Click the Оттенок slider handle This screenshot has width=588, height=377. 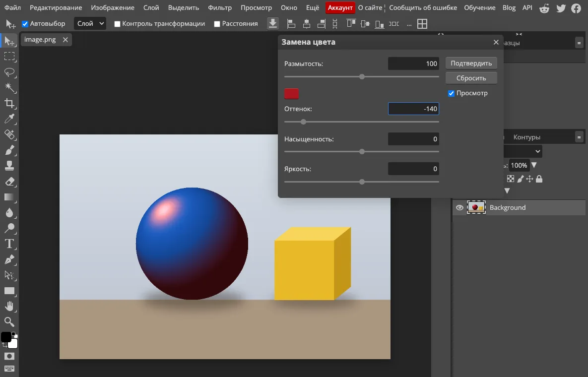point(303,122)
